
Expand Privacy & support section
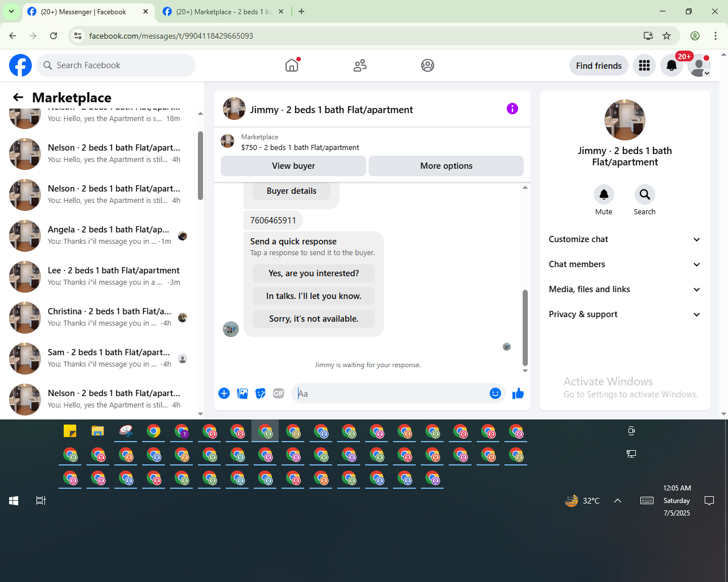(625, 314)
